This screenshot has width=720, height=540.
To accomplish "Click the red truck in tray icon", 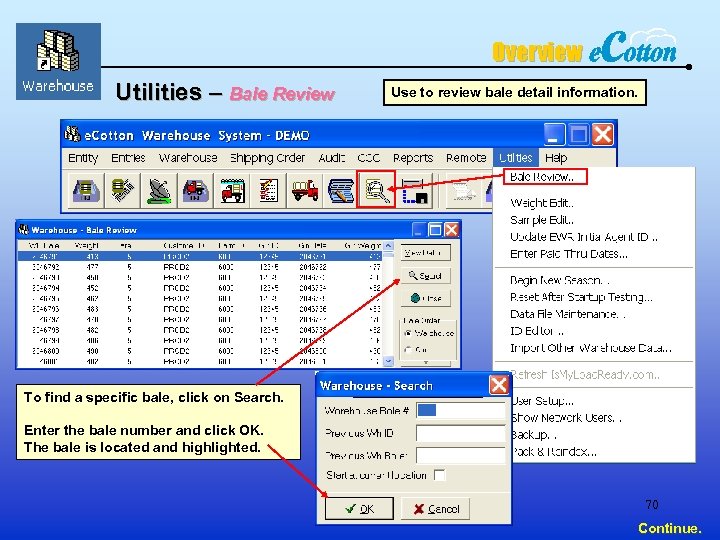I will pos(196,190).
